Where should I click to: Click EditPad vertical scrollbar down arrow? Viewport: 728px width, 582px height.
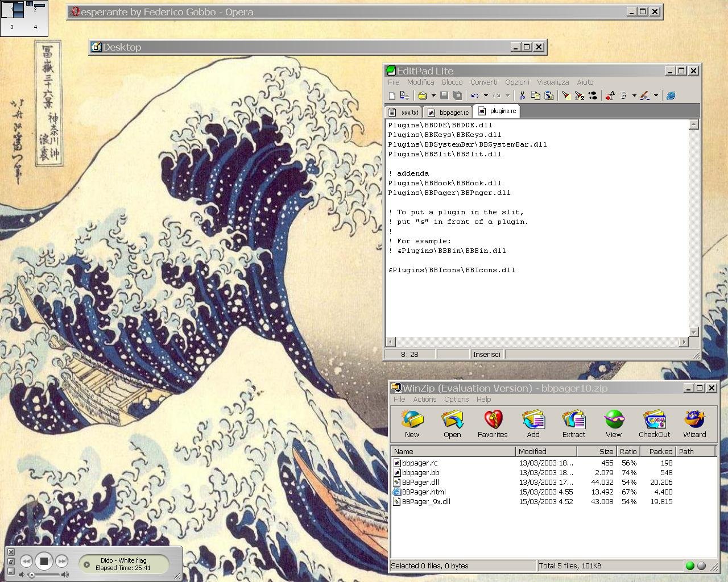693,332
